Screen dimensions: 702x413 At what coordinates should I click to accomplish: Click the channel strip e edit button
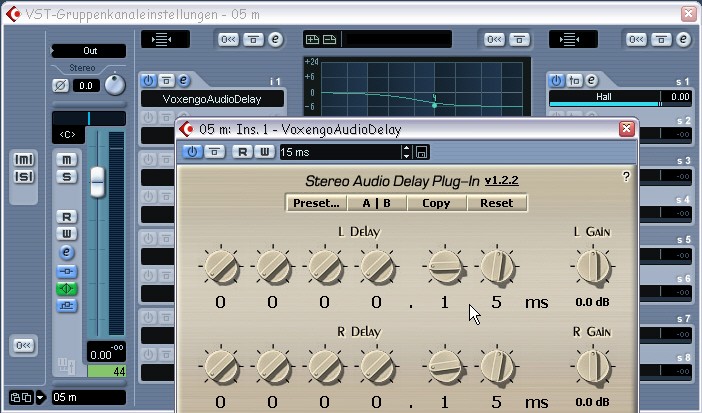click(67, 252)
